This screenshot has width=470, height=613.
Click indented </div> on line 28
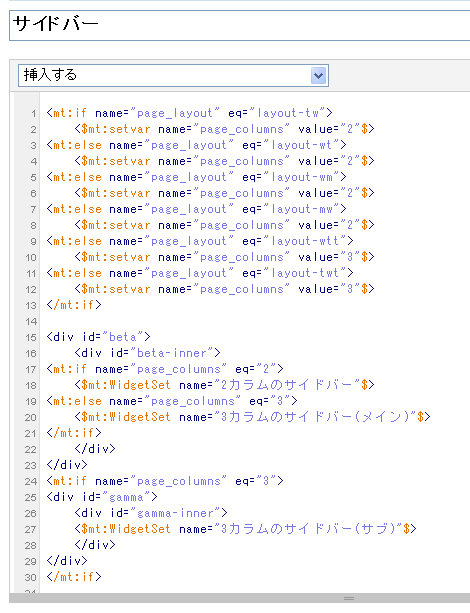[x=95, y=545]
